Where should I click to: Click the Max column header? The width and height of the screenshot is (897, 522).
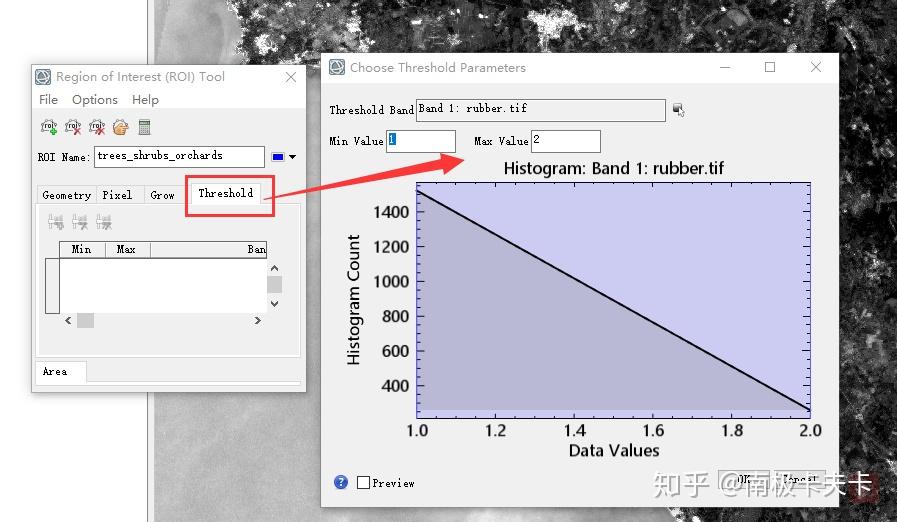(x=127, y=250)
